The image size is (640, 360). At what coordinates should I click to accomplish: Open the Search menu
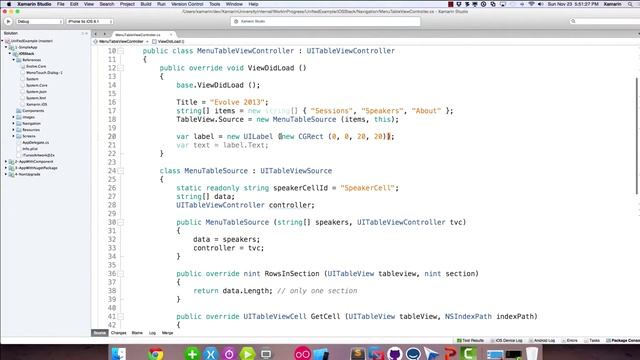[x=107, y=4]
